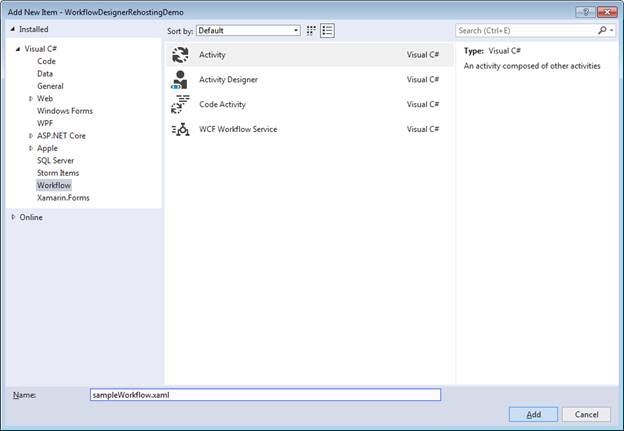Screen dimensions: 624x431
Task: Switch to medium icons list view
Action: click(327, 31)
